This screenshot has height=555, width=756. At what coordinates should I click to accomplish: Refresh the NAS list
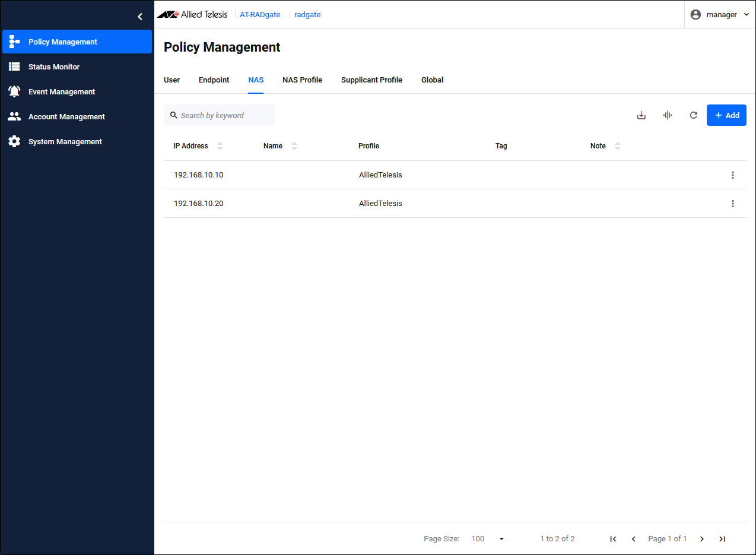coord(693,115)
